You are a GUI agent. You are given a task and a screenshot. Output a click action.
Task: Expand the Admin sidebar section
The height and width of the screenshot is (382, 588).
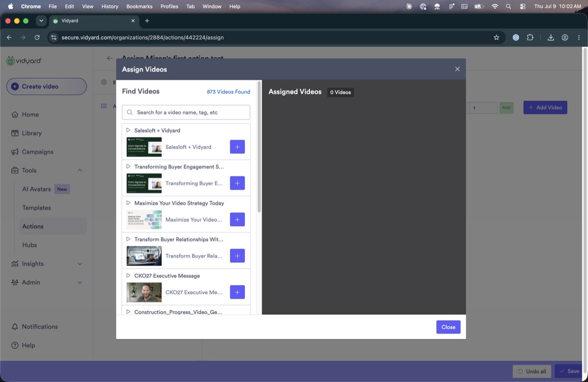tap(80, 282)
